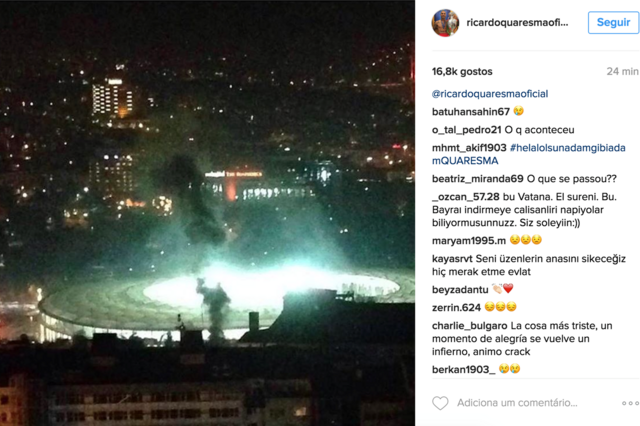Open the #helalolsunadamgibiadamQUARESMA hashtag
This screenshot has height=426, width=640.
[x=529, y=154]
